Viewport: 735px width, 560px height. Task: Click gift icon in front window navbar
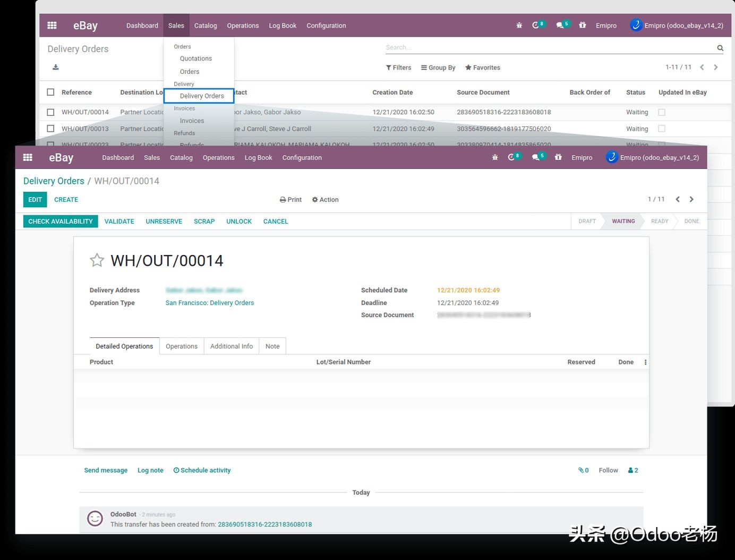(558, 157)
